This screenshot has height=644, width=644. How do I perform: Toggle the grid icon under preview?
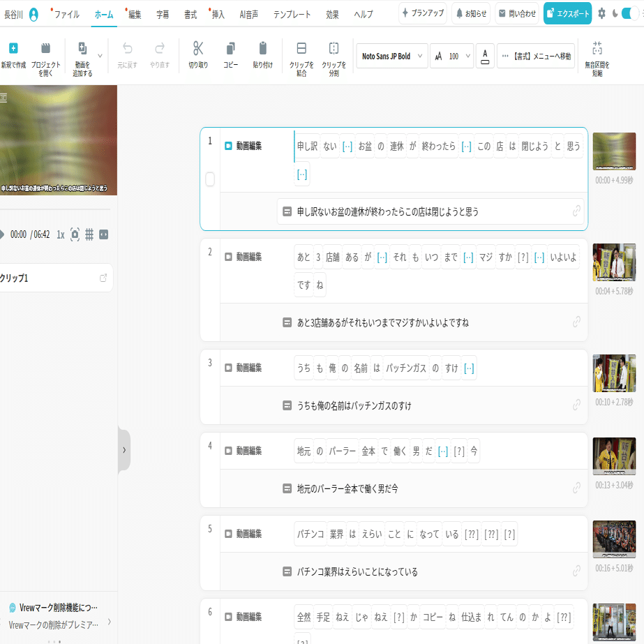coord(89,234)
